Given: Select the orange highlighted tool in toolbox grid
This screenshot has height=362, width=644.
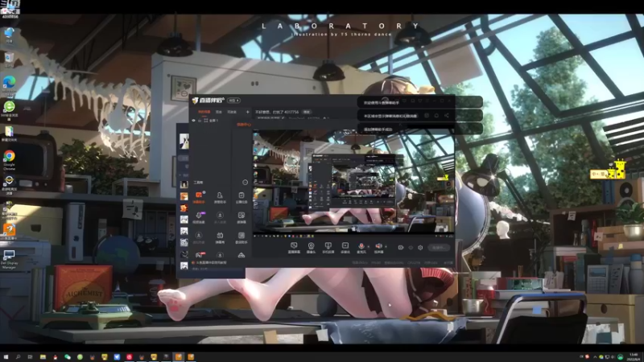Looking at the screenshot, I should coord(199,197).
